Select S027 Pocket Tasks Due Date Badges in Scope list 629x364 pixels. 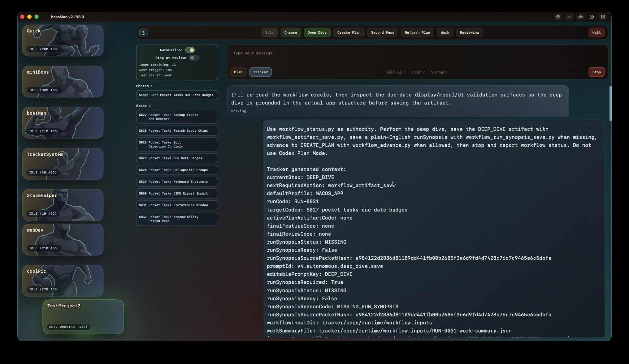click(x=177, y=158)
